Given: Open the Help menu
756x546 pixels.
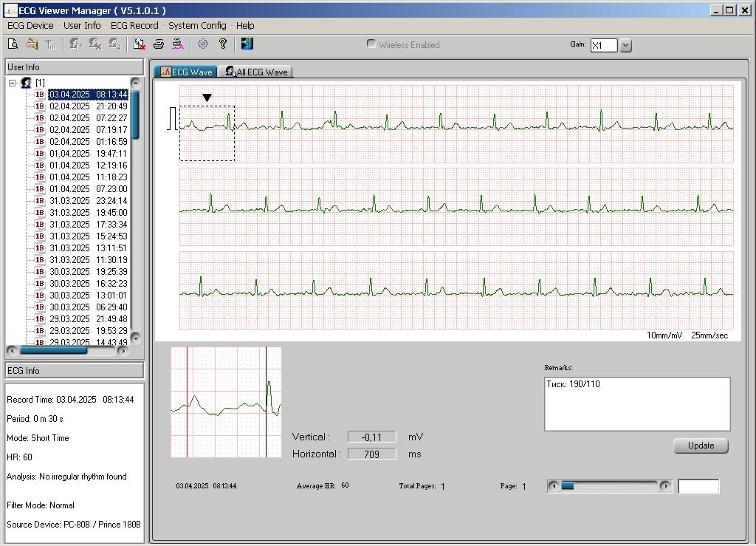Looking at the screenshot, I should (245, 26).
